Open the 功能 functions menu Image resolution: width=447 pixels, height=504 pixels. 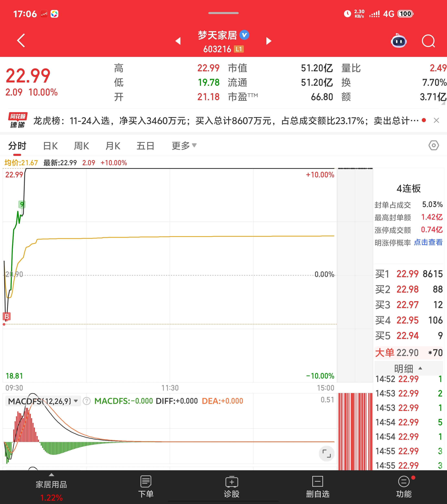(404, 487)
